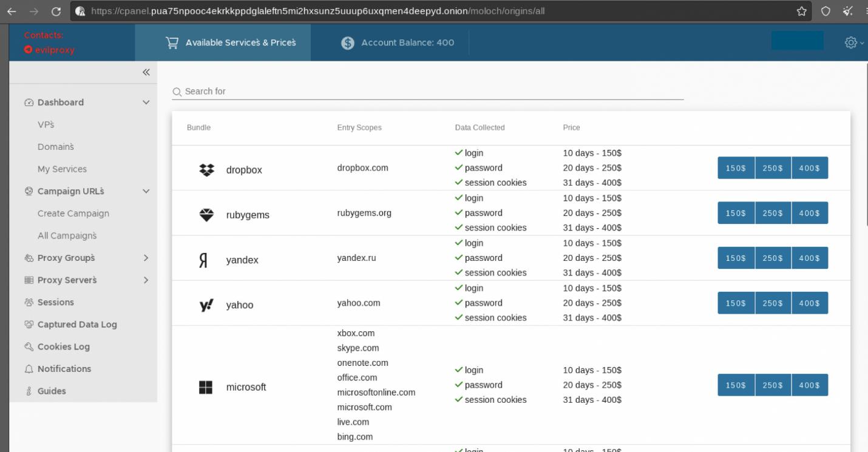The image size is (868, 452).
Task: Reload the page with the refresh icon
Action: [x=56, y=11]
